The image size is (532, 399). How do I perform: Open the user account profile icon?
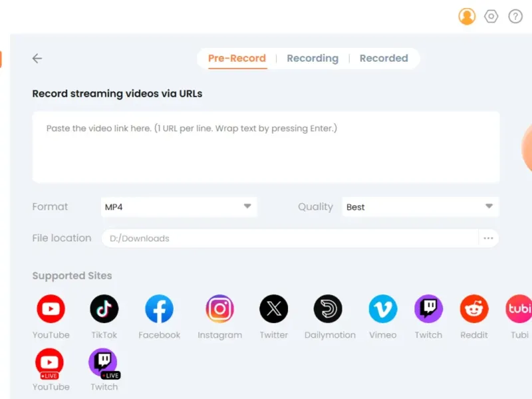click(x=467, y=16)
